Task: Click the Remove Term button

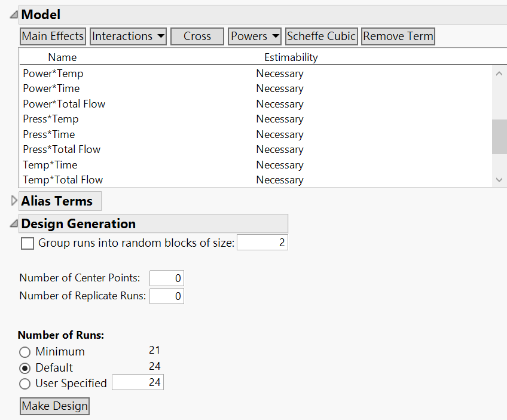Action: (398, 36)
